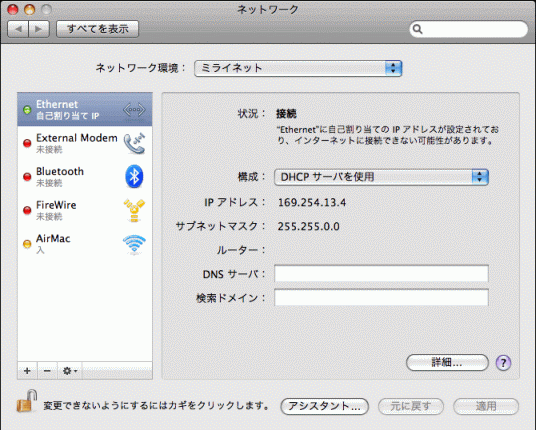The width and height of the screenshot is (536, 430).
Task: Click the red status dot beside External Modem
Action: coord(27,143)
